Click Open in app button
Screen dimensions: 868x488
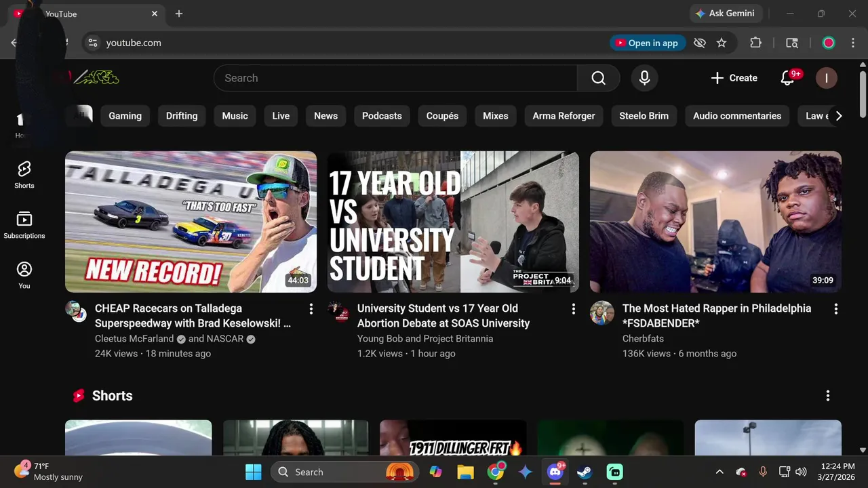coord(646,43)
